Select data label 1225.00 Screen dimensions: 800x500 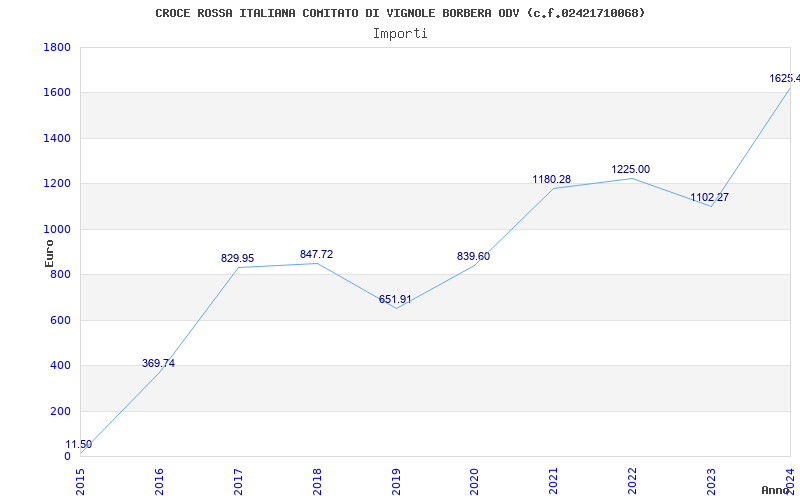tap(631, 170)
